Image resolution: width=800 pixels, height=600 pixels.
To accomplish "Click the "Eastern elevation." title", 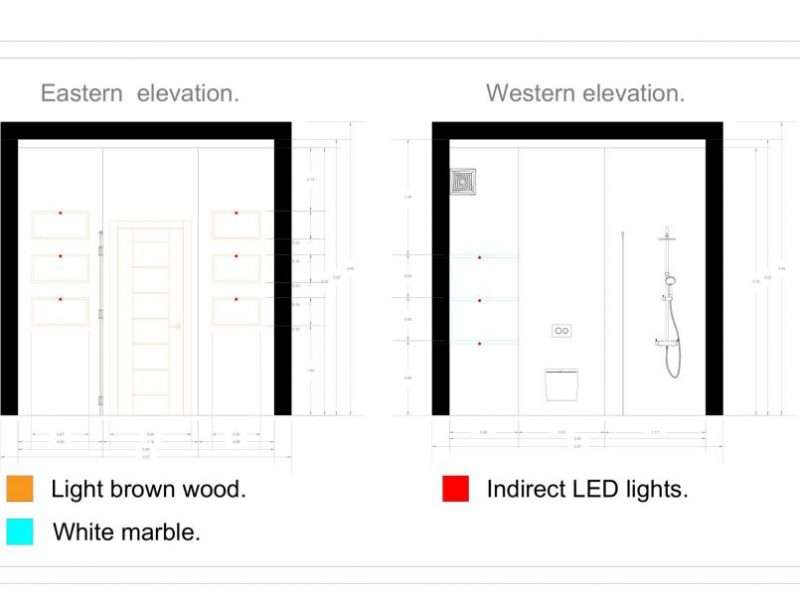I will [x=140, y=94].
